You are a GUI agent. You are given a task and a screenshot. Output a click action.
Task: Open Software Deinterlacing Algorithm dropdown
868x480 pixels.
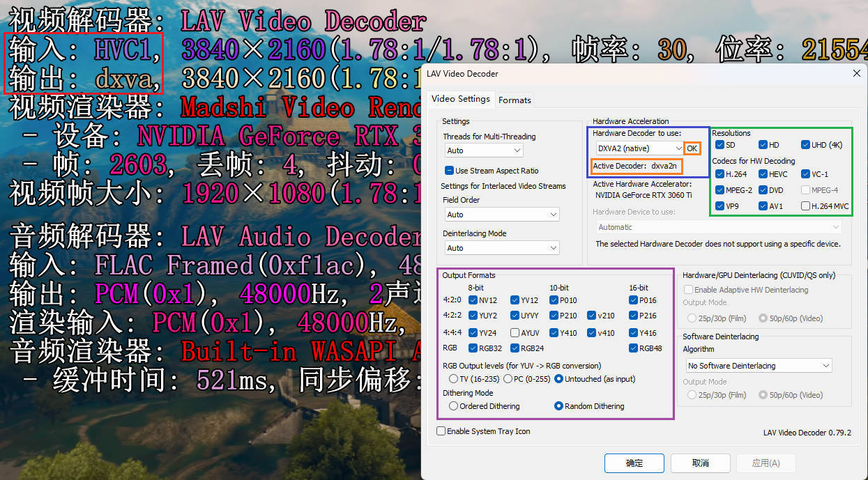point(759,366)
